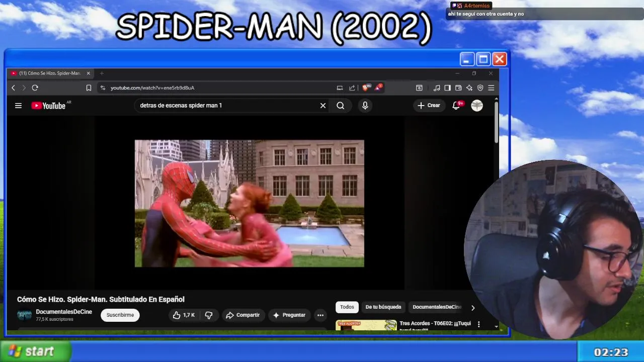Click the magnifying glass search button
Screen dimensions: 644x362
point(341,106)
